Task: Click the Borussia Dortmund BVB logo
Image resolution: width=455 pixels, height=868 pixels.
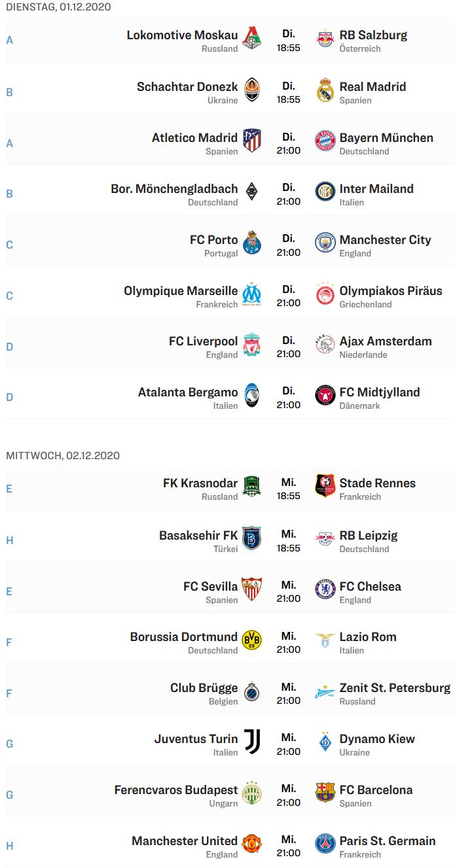Action: pos(252,640)
